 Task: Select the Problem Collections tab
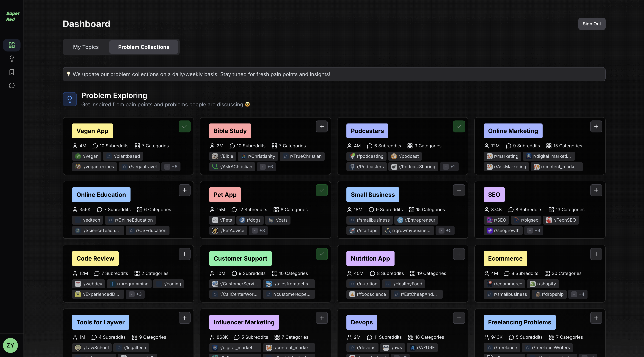144,47
